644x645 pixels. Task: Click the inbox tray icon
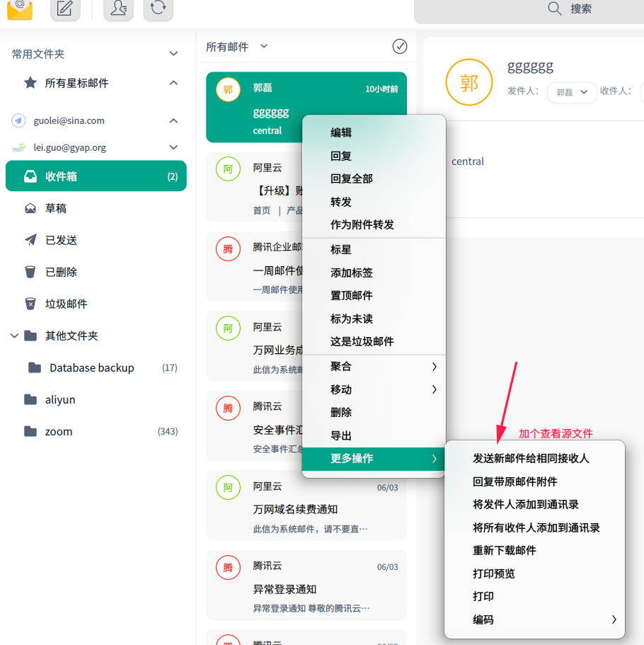pyautogui.click(x=30, y=176)
